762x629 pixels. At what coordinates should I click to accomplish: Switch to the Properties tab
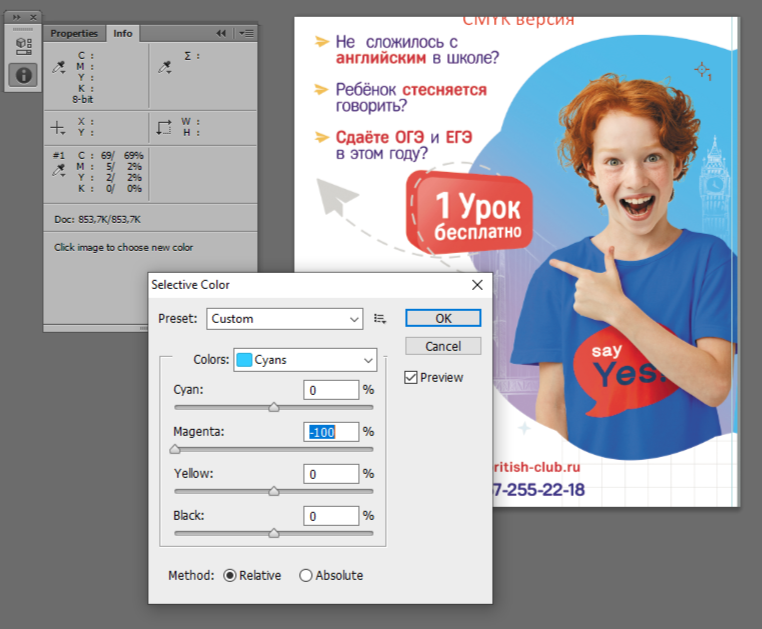pos(74,33)
